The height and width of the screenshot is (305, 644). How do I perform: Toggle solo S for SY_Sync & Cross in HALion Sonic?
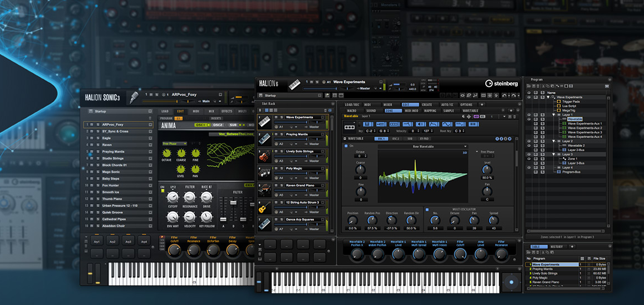[x=98, y=131]
